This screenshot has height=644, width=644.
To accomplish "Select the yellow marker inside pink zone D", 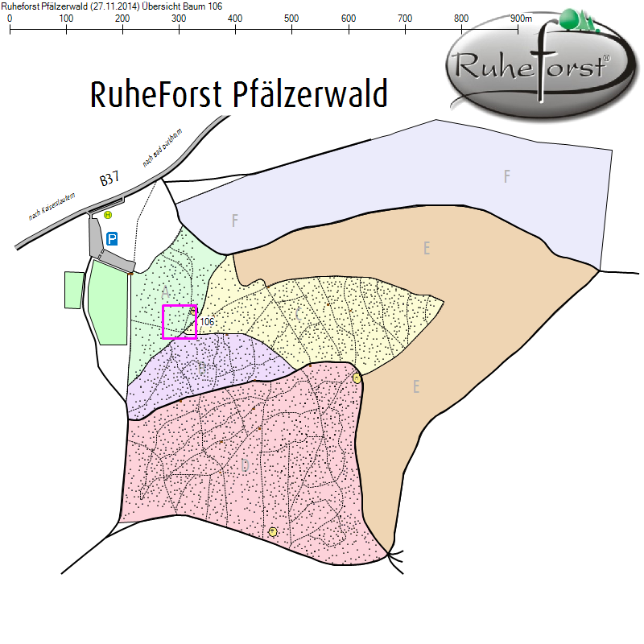I will point(273,532).
